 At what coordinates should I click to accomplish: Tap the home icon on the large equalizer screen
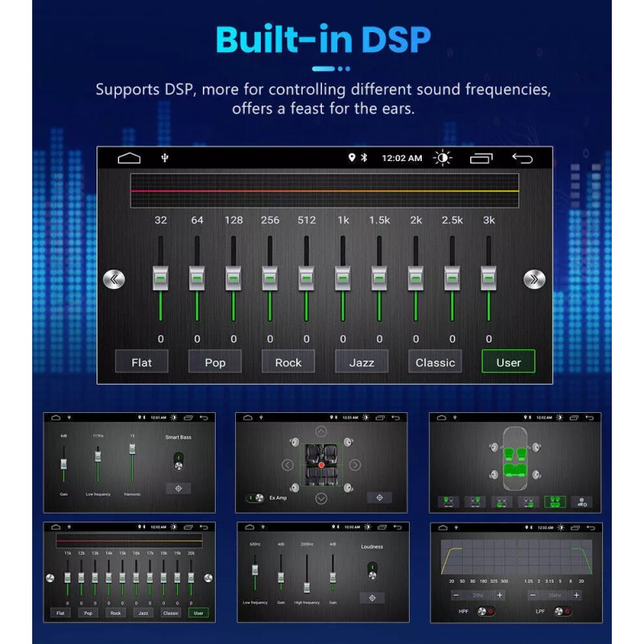129,158
